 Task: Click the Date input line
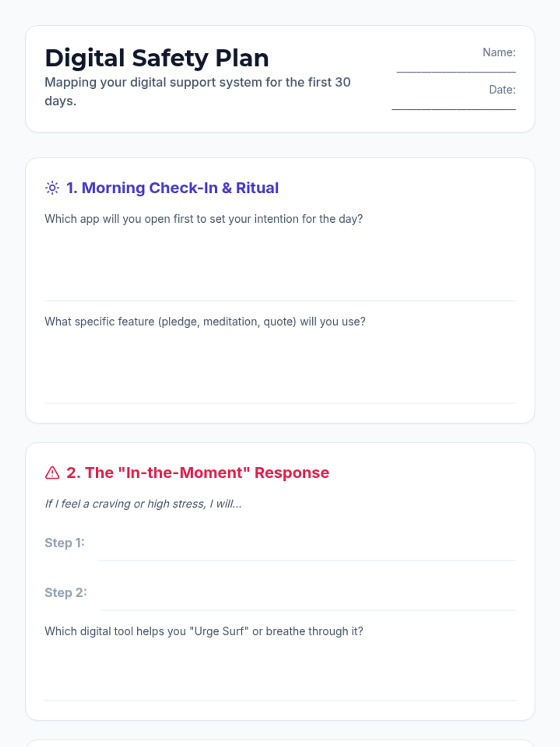(x=454, y=105)
